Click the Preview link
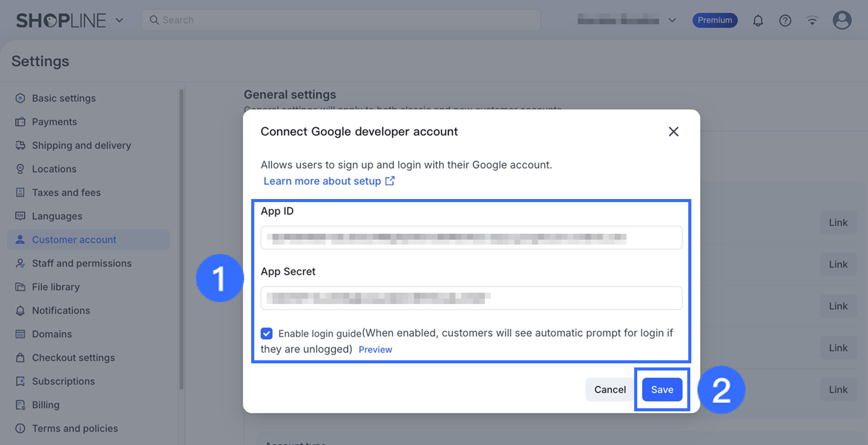This screenshot has height=445, width=868. coord(375,350)
